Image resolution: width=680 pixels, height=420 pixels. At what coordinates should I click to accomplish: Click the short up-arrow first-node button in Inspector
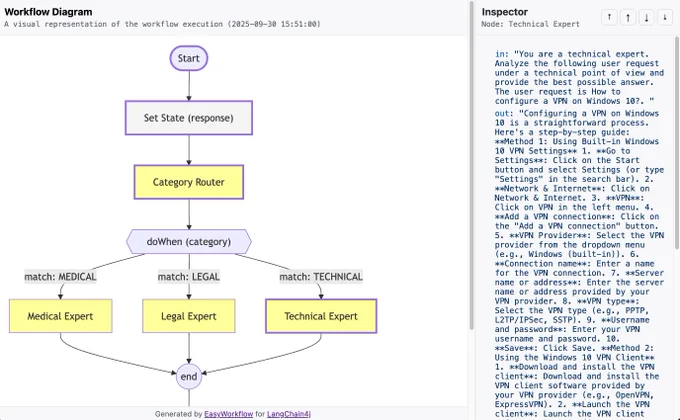[609, 17]
